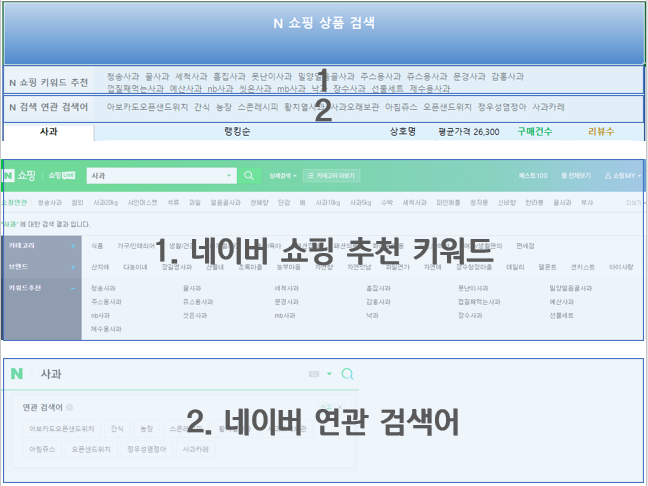Click the 평균가격 26,300 header
648x486 pixels.
click(x=469, y=132)
